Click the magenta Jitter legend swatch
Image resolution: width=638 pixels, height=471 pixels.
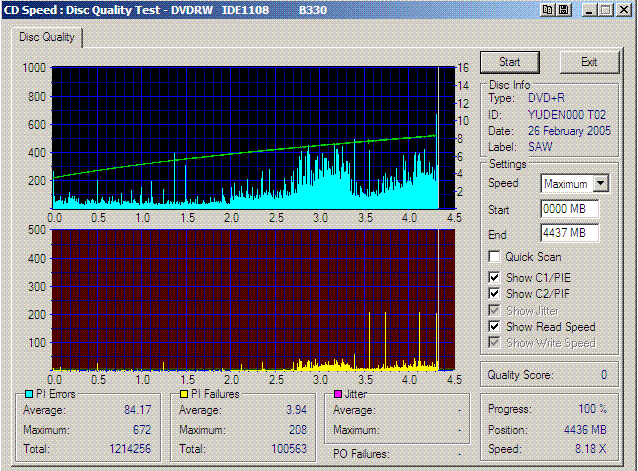[338, 394]
